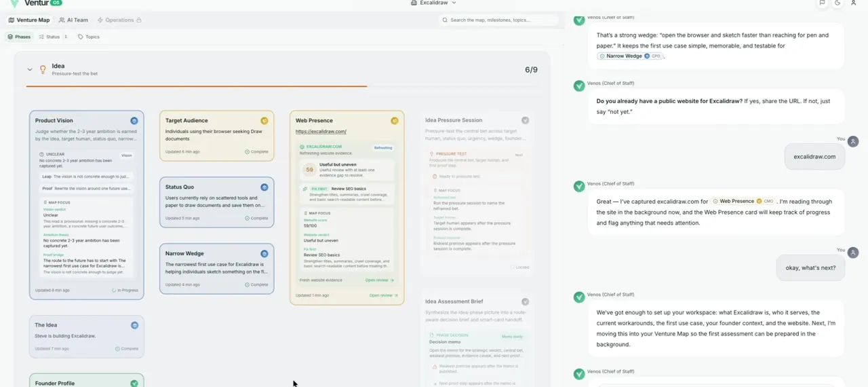Click Open review inside website evidence box
This screenshot has height=387, width=868.
click(x=379, y=280)
